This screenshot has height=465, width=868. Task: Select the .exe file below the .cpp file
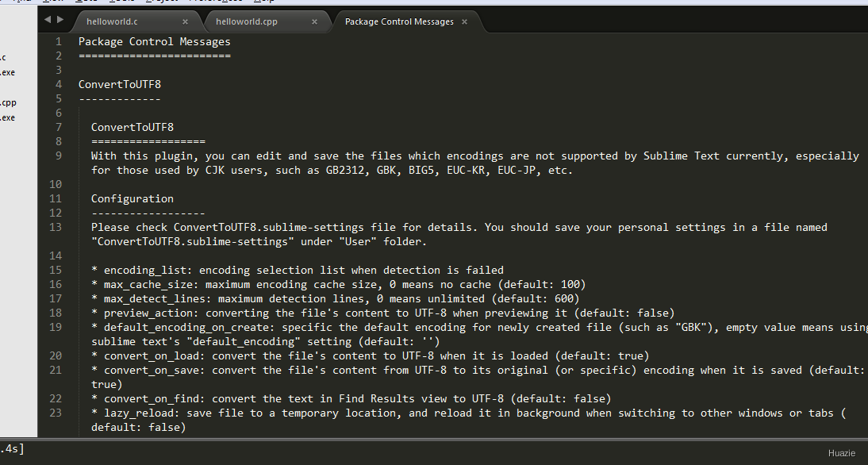(7, 117)
